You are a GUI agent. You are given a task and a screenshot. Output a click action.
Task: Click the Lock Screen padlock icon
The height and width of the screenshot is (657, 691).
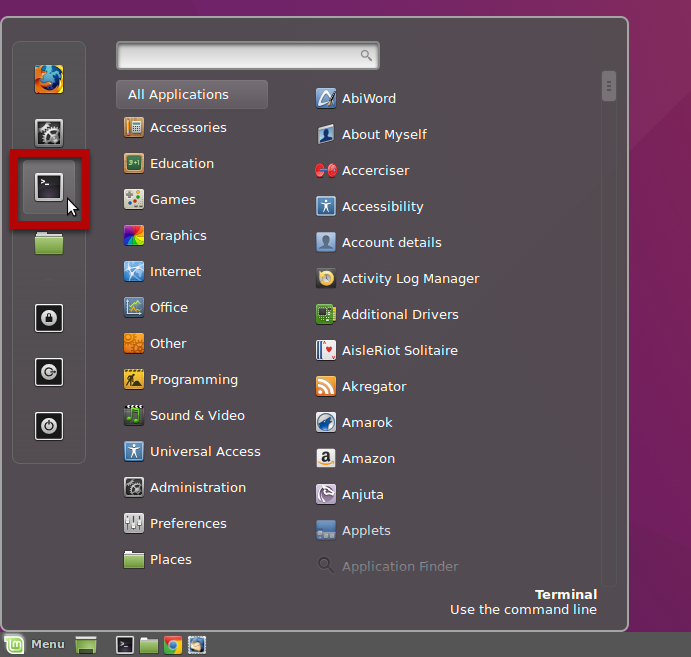click(49, 318)
